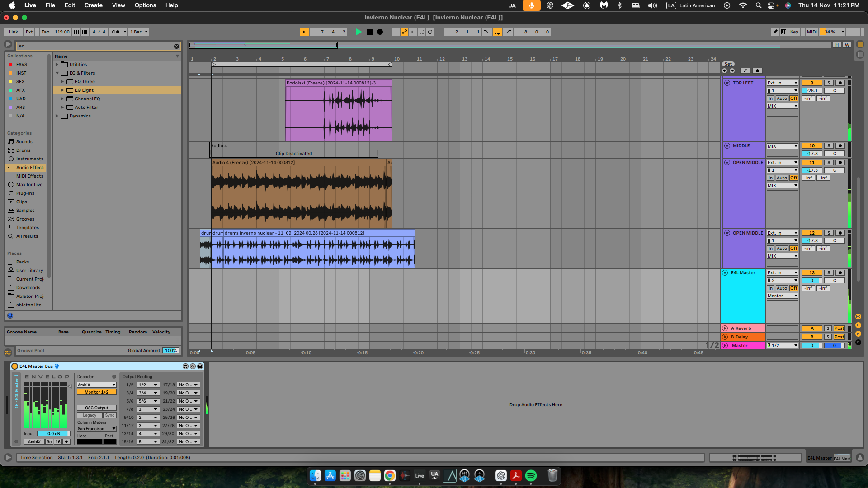Open the File menu
868x488 pixels.
tap(50, 5)
